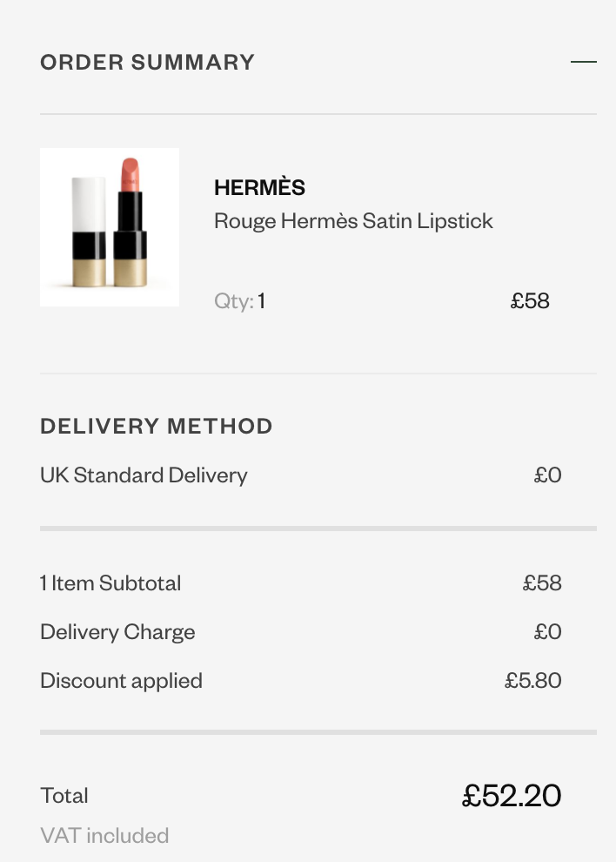
Task: Click the 1 Item Subtotal row
Action: (300, 583)
